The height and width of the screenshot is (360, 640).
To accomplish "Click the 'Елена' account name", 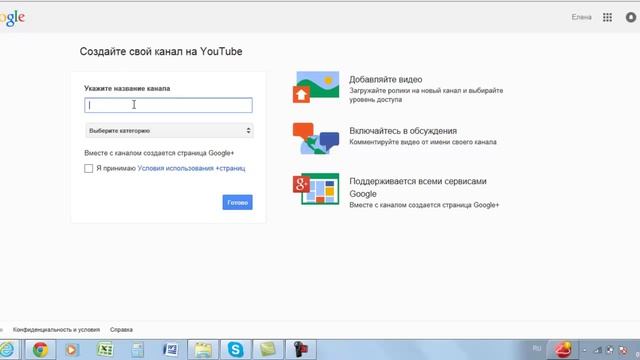I will (581, 17).
